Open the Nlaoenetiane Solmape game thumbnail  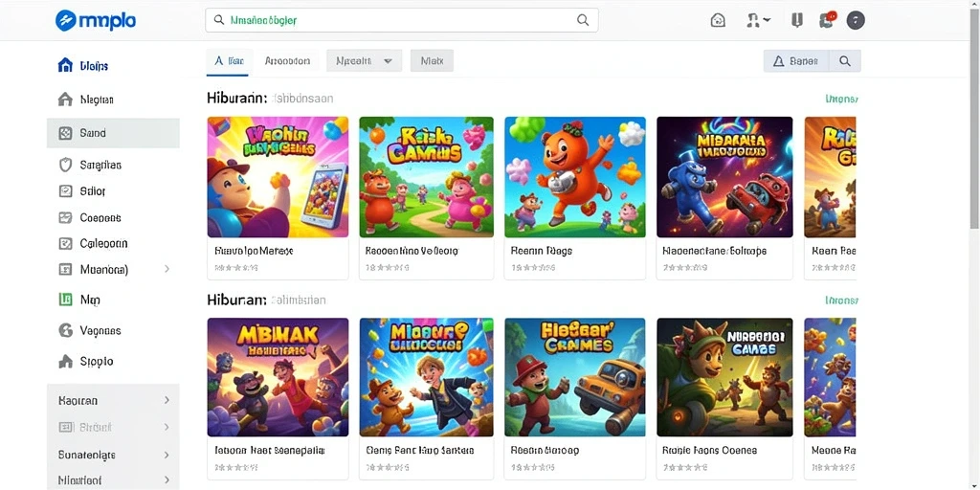click(x=724, y=177)
